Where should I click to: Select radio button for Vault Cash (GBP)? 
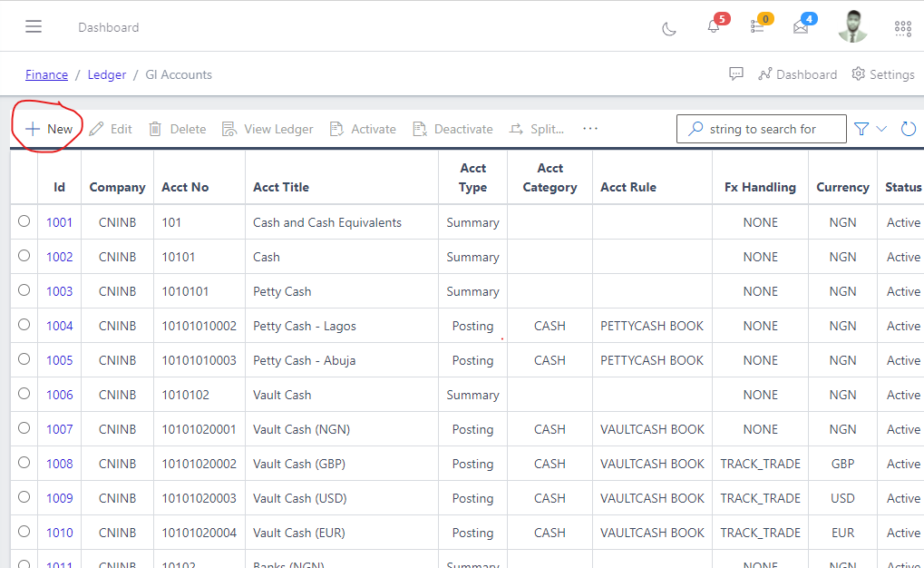pyautogui.click(x=24, y=463)
